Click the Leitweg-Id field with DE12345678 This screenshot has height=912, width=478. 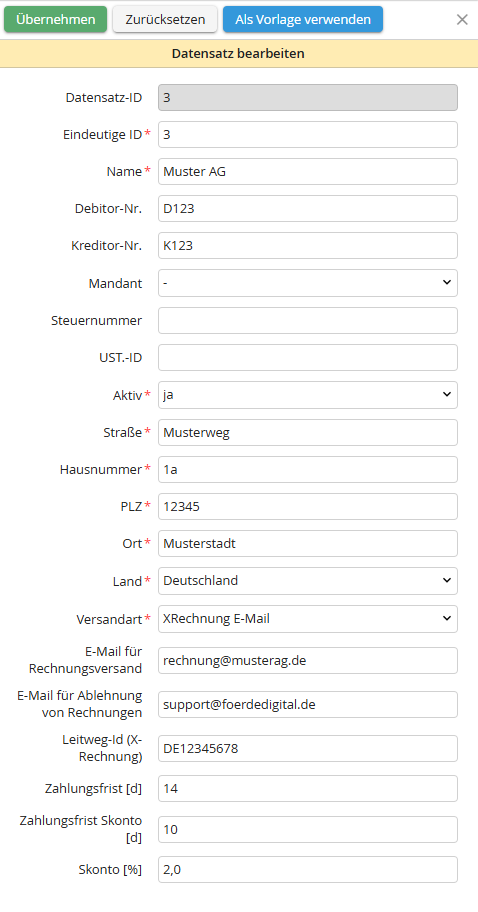coord(308,749)
